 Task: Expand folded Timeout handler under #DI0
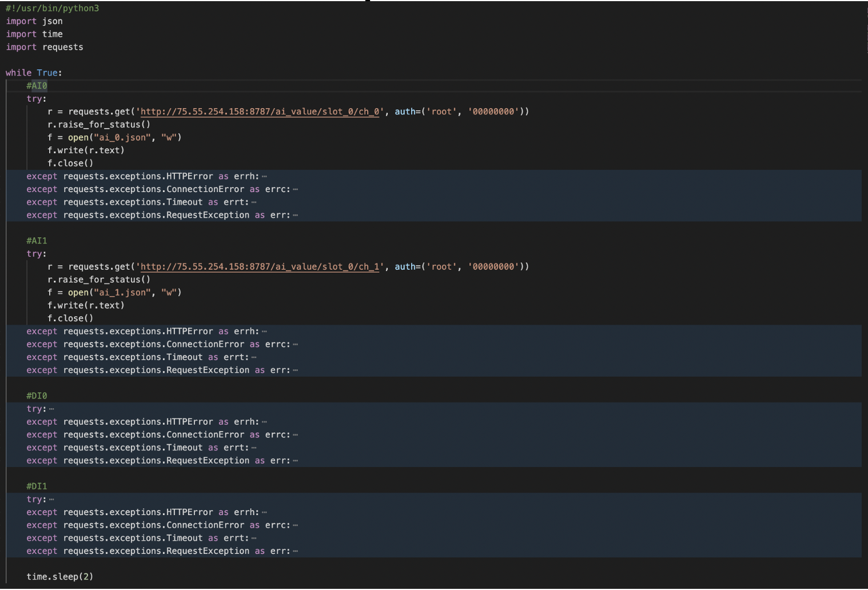pos(254,448)
